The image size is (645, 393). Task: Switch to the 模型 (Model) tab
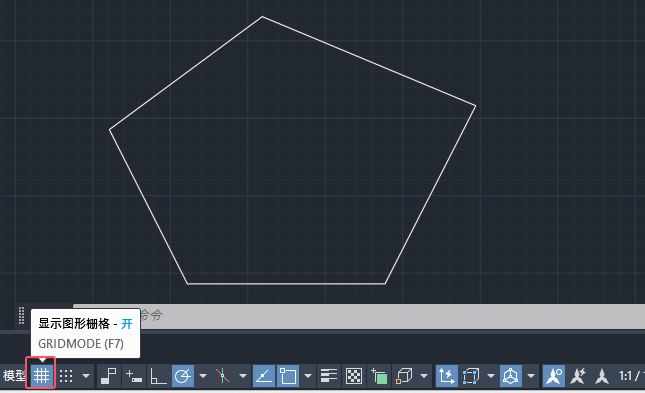[x=14, y=375]
